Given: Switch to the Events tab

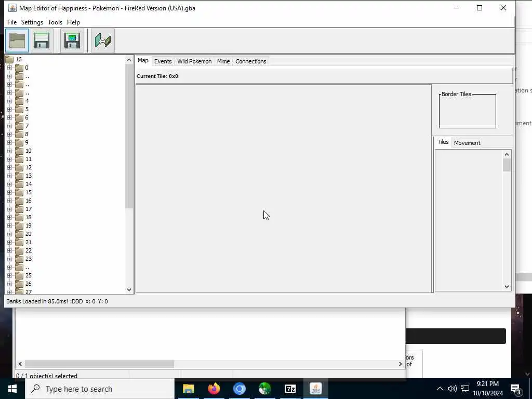Looking at the screenshot, I should 163,61.
